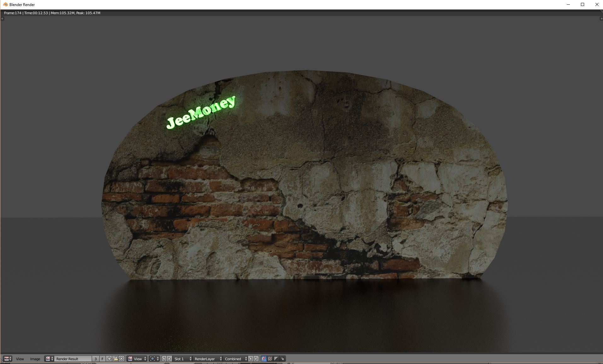Unlink the image with the X icon
Screen dimensions: 603x364
click(x=121, y=359)
